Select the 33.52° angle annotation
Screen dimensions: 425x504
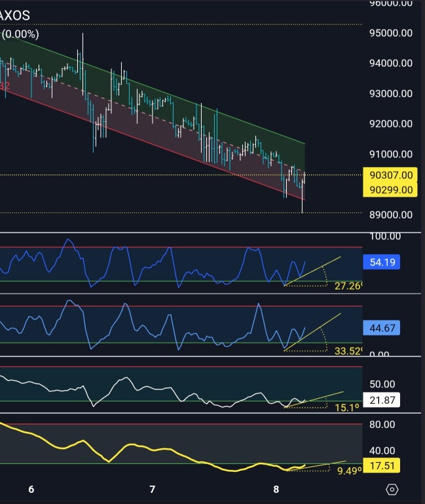tap(348, 351)
